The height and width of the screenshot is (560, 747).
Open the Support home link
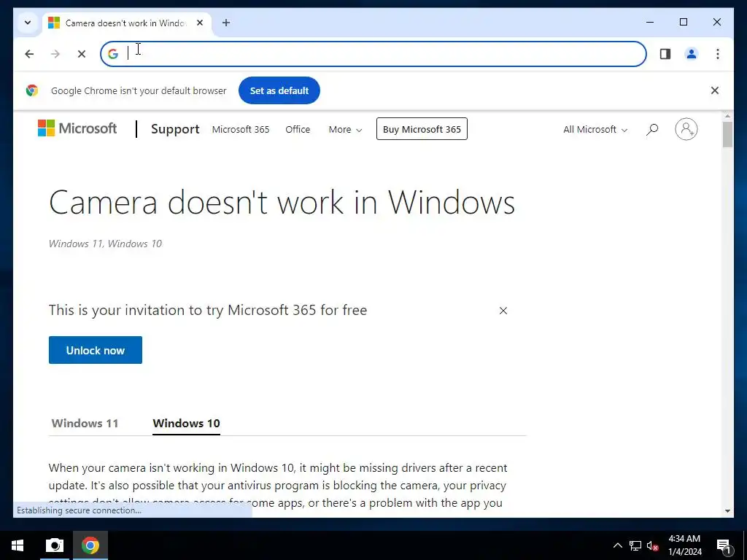(x=175, y=129)
